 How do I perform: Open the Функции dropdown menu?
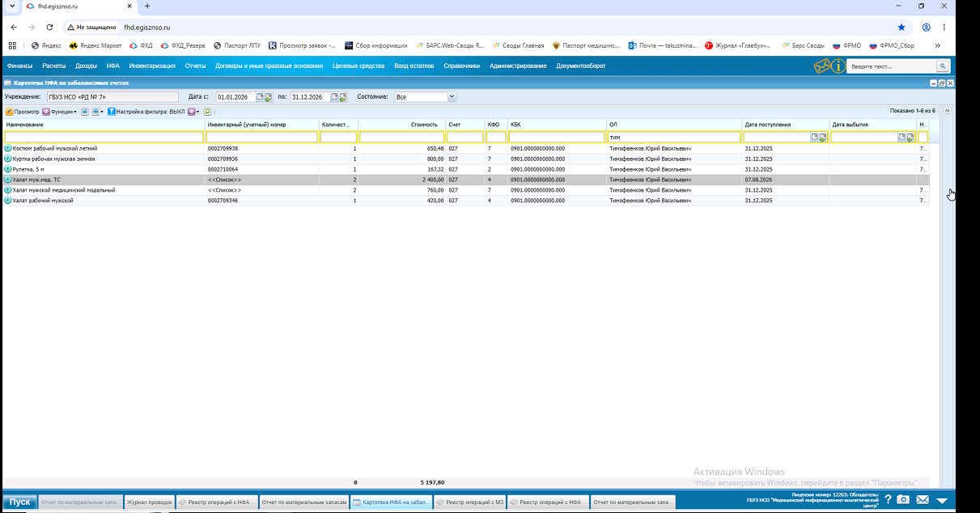pos(59,112)
